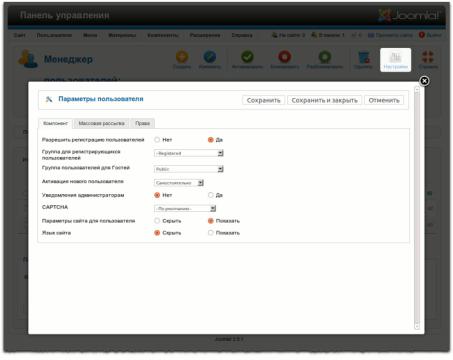Image resolution: width=453 pixels, height=360 pixels.
Task: Select Да for Разрешить регистрацию пользователей
Action: (x=210, y=140)
